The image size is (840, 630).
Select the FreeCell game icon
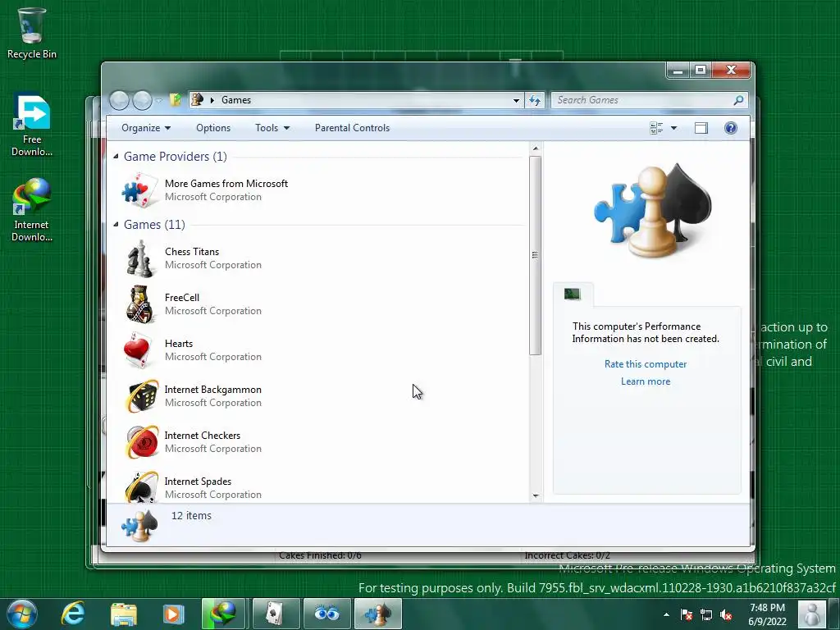(140, 304)
